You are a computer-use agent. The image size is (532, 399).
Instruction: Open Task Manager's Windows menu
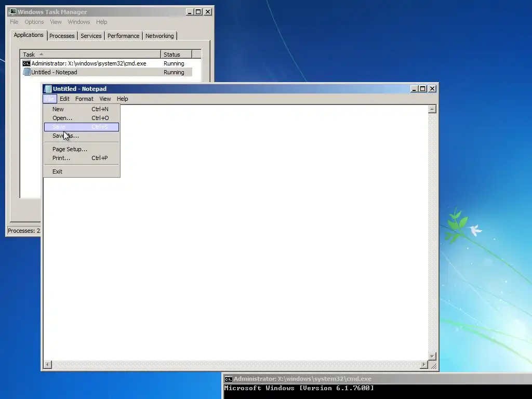tap(79, 22)
